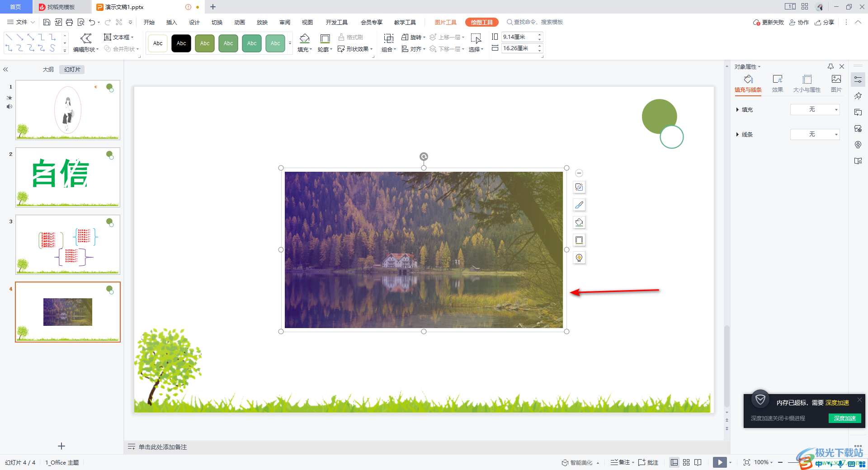The image size is (868, 470).
Task: Click the collapse minus button beside the picture
Action: (x=579, y=173)
